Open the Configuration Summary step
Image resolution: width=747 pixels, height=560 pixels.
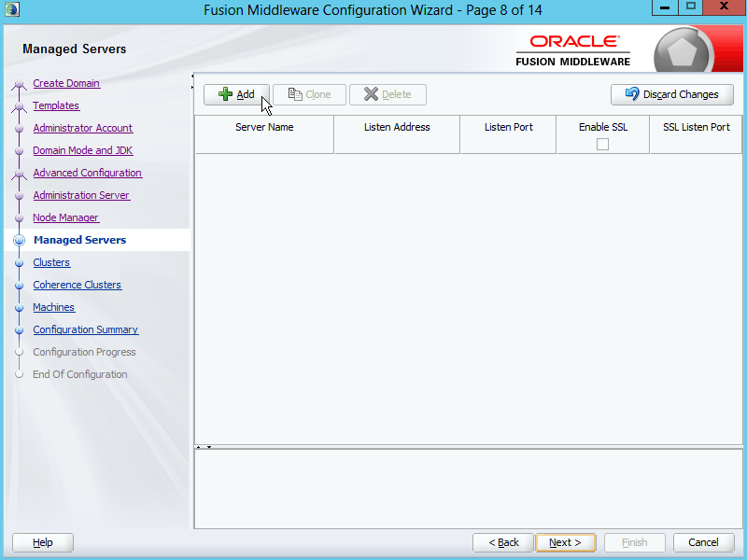[x=85, y=329]
